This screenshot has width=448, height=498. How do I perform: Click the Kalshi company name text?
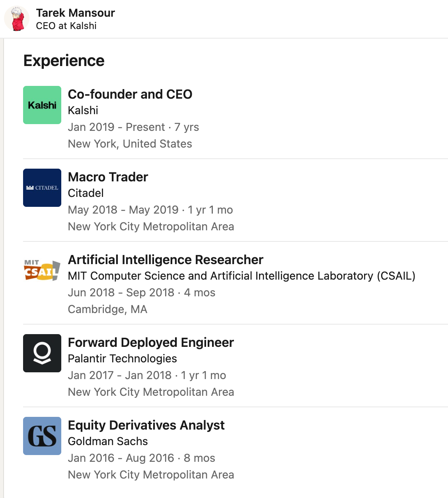[x=83, y=110]
